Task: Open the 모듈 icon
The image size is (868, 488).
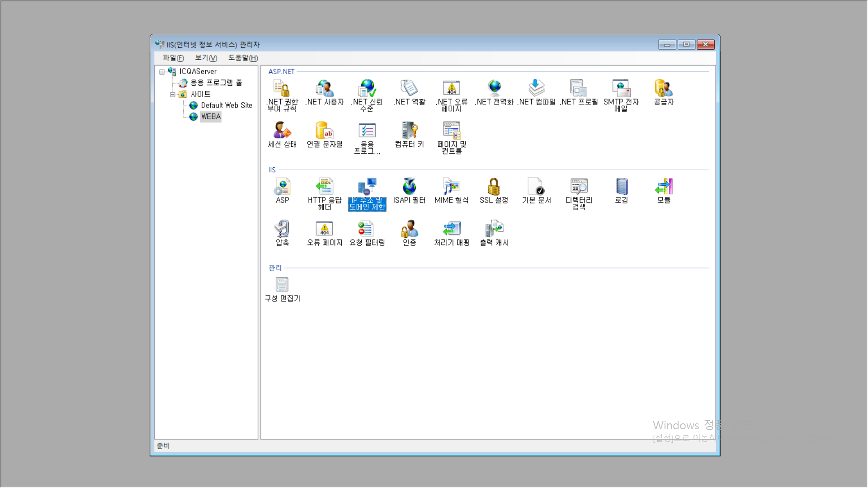Action: [x=664, y=187]
